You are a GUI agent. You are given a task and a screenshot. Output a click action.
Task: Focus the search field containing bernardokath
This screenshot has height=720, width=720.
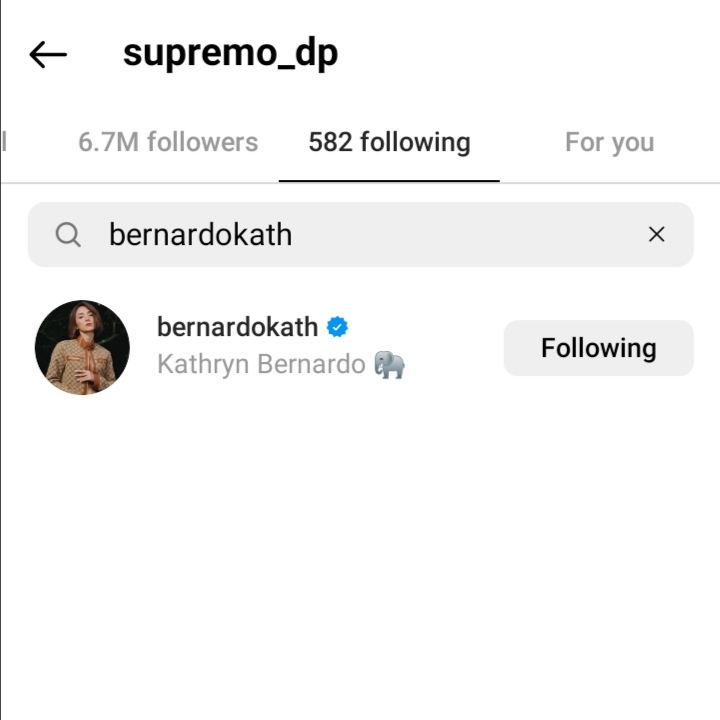tap(300, 235)
